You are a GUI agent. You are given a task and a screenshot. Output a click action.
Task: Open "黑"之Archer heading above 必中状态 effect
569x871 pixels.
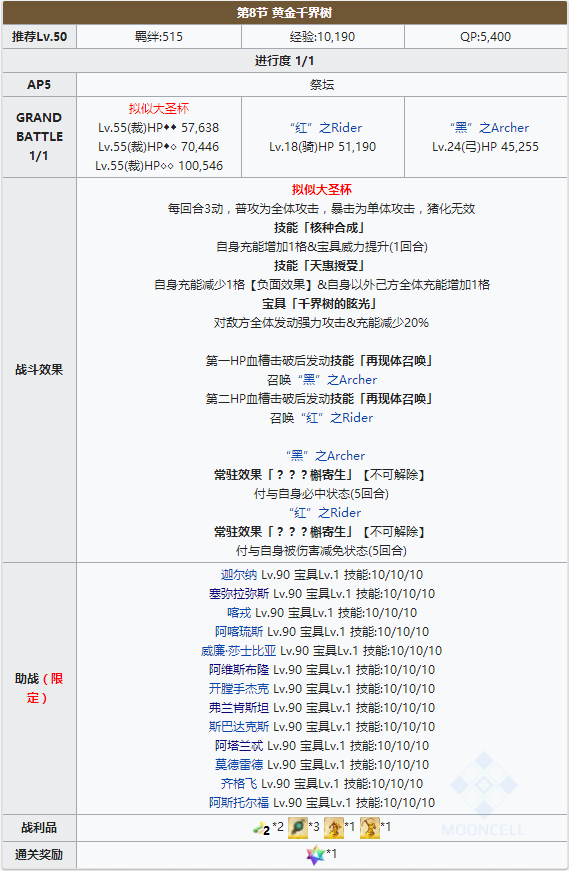326,456
